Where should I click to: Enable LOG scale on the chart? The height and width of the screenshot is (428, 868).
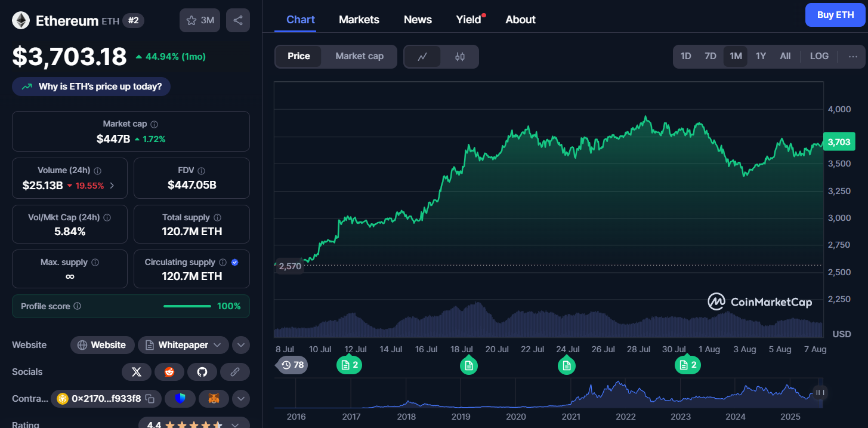818,56
